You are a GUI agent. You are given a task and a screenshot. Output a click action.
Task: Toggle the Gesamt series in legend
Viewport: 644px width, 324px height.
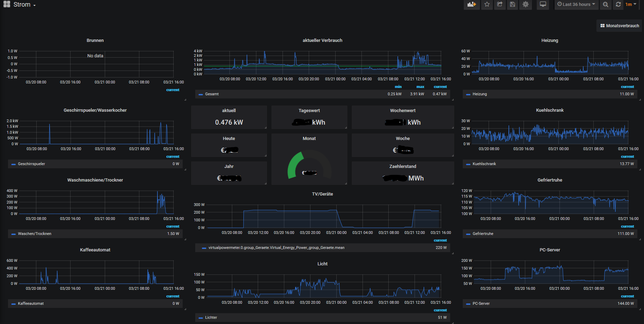(x=212, y=94)
